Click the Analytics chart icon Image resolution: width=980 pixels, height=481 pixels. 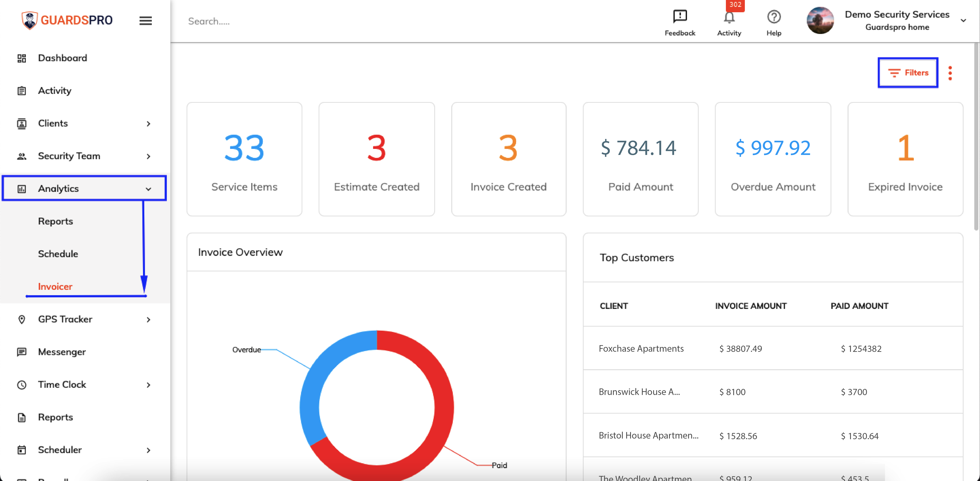pyautogui.click(x=22, y=189)
